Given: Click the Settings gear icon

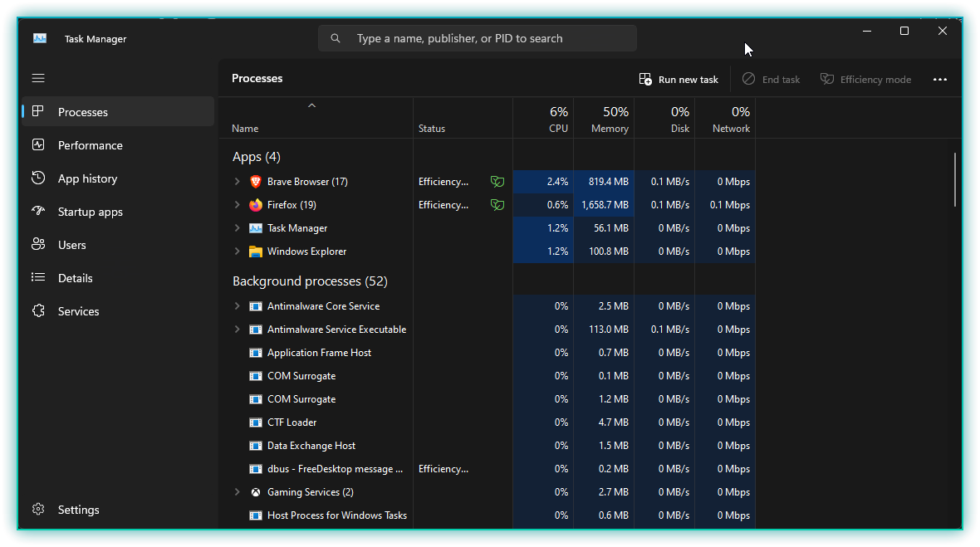Looking at the screenshot, I should click(38, 510).
